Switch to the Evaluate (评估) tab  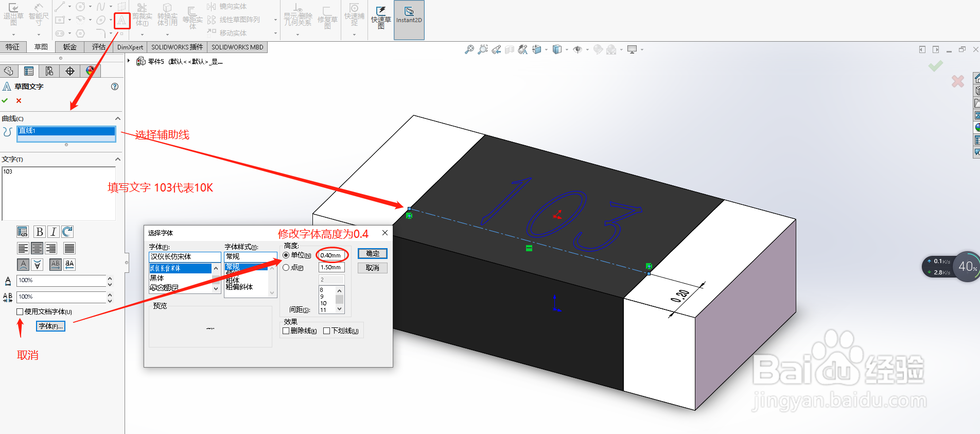coord(99,47)
